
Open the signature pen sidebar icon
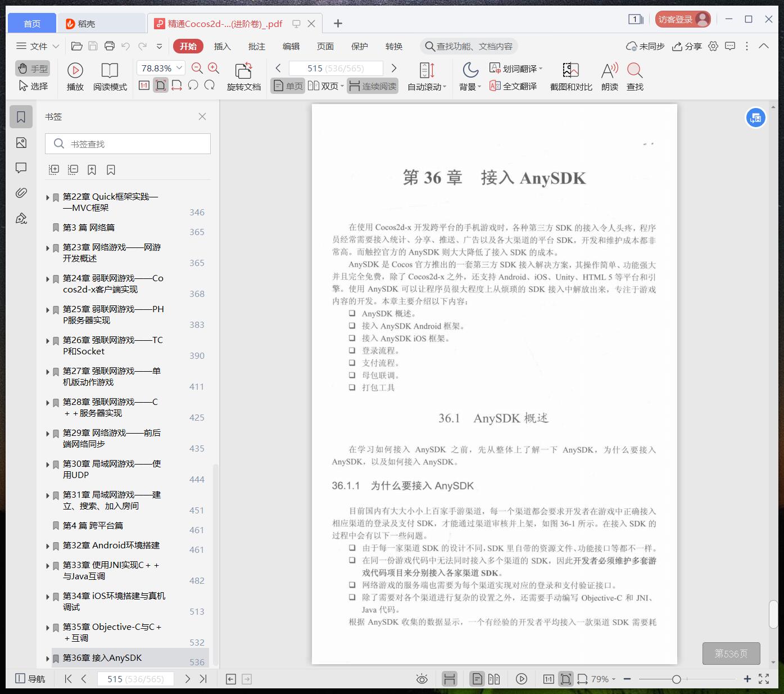pos(21,218)
